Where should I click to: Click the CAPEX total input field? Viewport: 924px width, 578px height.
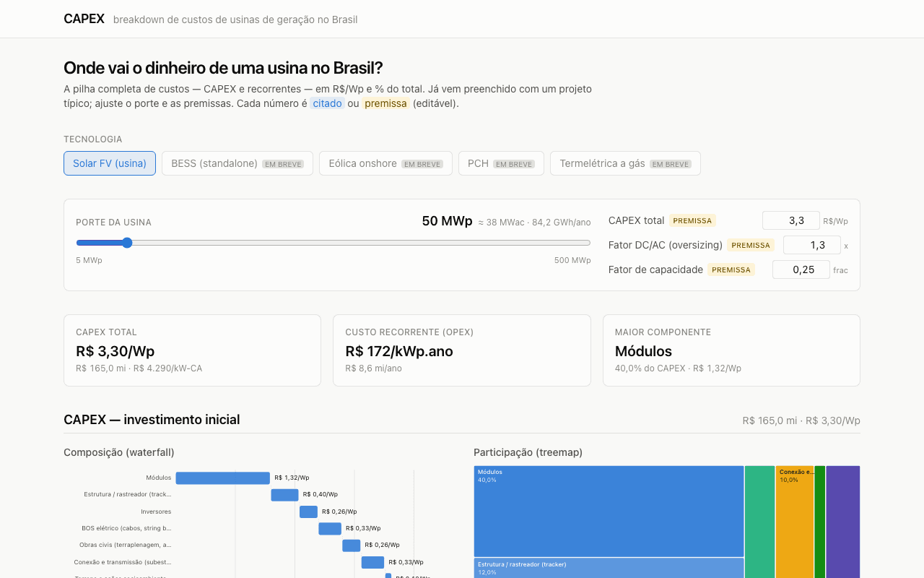pos(791,220)
